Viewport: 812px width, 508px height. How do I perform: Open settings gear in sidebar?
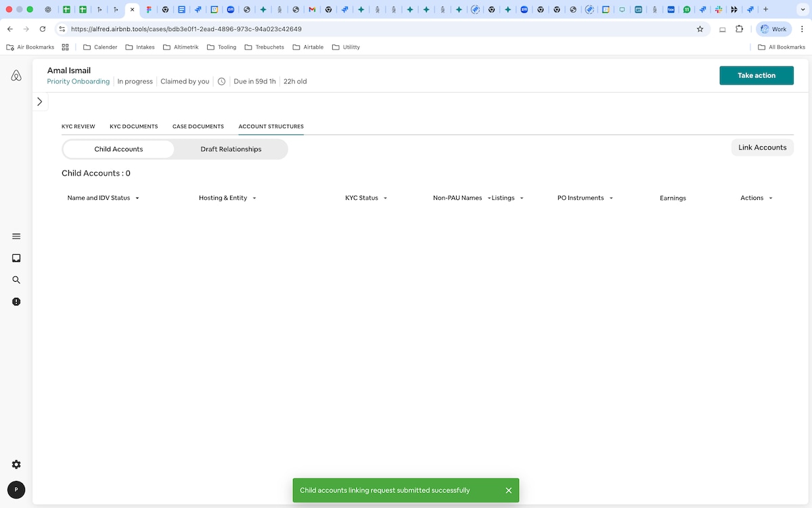coord(16,465)
